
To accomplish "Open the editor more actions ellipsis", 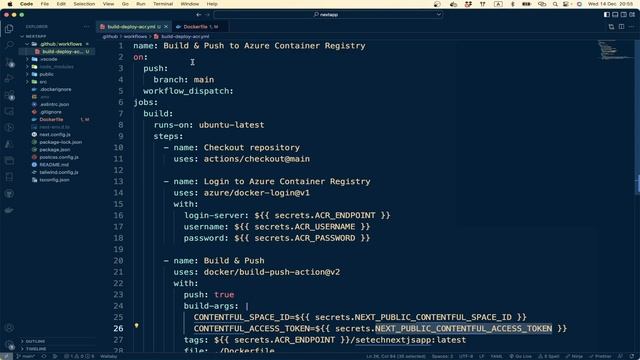I will (x=631, y=27).
